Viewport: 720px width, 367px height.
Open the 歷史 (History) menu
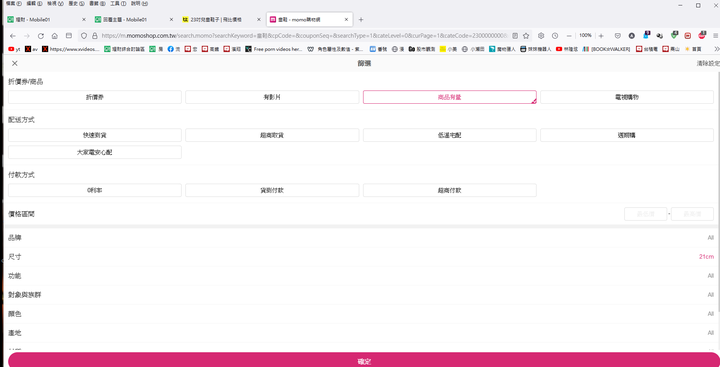(76, 3)
